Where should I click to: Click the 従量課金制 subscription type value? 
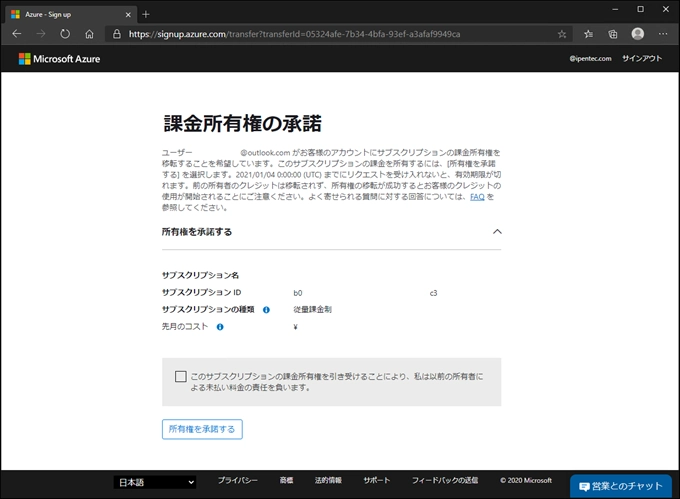pos(313,310)
